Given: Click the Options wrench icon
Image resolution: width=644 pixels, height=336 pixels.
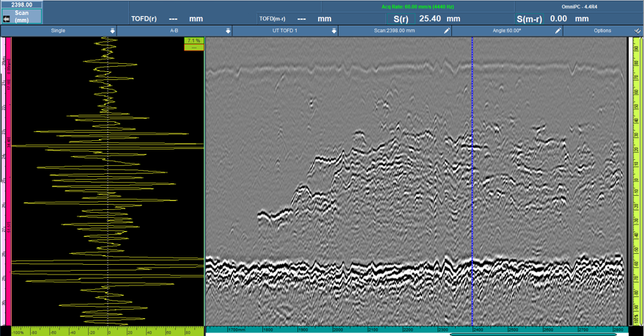Looking at the screenshot, I should click(637, 31).
